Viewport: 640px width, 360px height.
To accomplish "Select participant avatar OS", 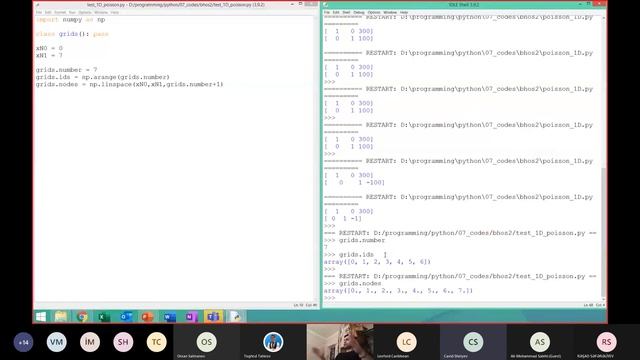I will (x=207, y=342).
